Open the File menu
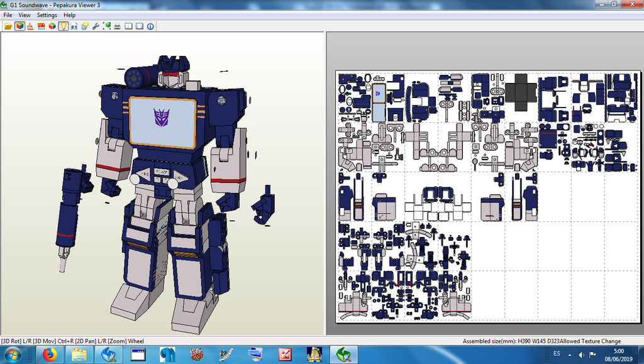Viewport: 644px width, 364px height. click(x=8, y=15)
